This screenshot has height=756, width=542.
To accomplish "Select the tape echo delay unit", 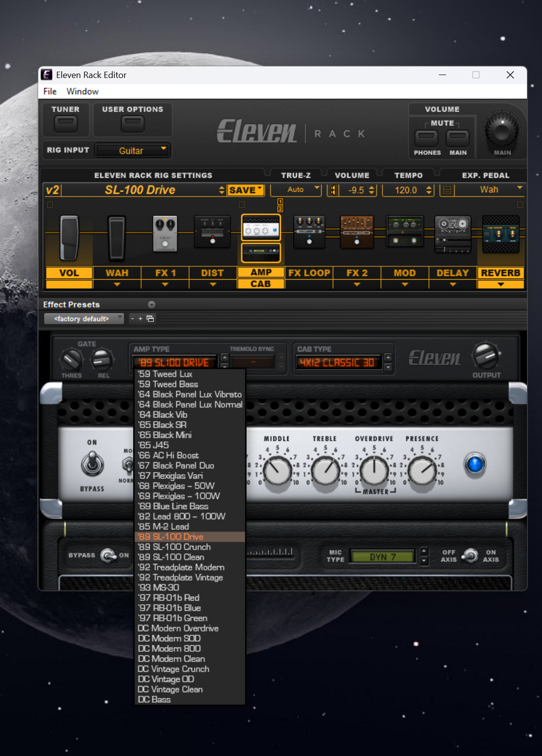I will [x=453, y=234].
